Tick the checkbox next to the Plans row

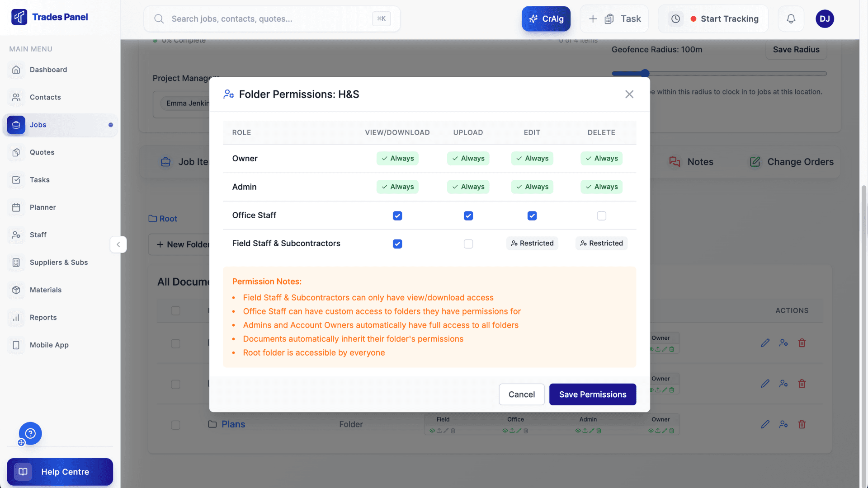pos(175,425)
